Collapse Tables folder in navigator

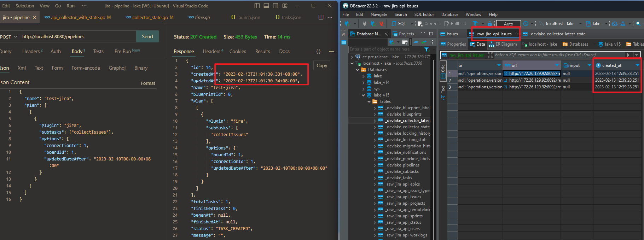pyautogui.click(x=369, y=101)
